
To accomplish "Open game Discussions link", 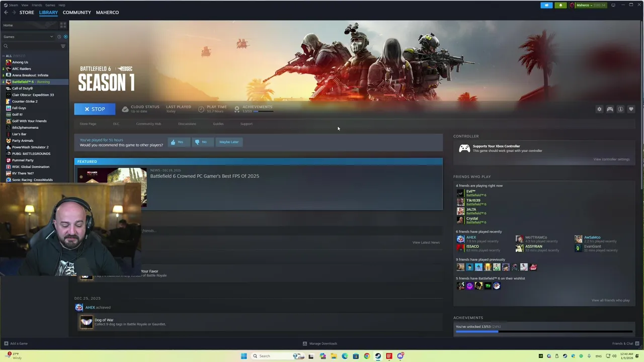I will coord(187,124).
